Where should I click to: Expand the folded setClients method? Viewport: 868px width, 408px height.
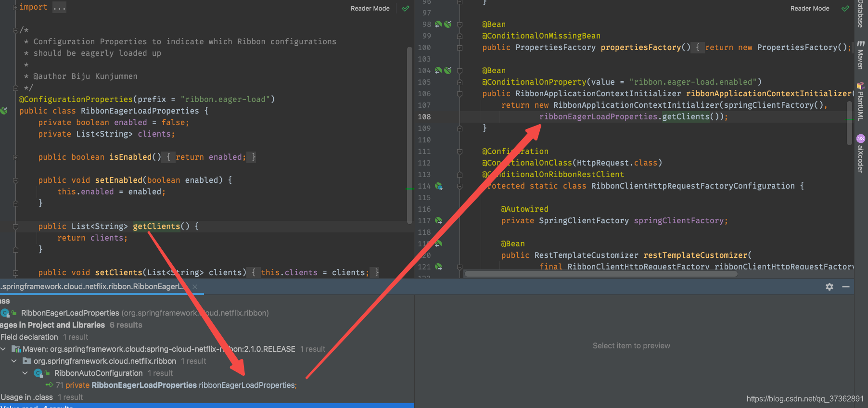pyautogui.click(x=15, y=273)
